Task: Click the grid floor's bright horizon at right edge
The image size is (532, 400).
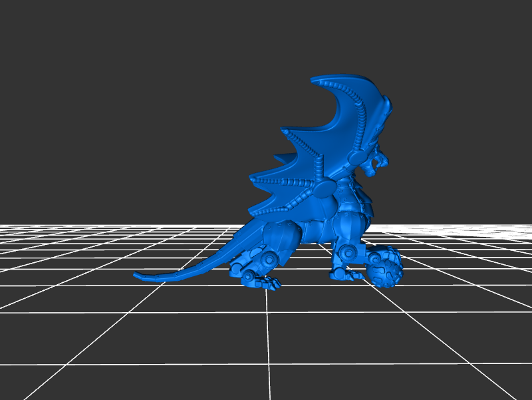Action: pyautogui.click(x=519, y=230)
